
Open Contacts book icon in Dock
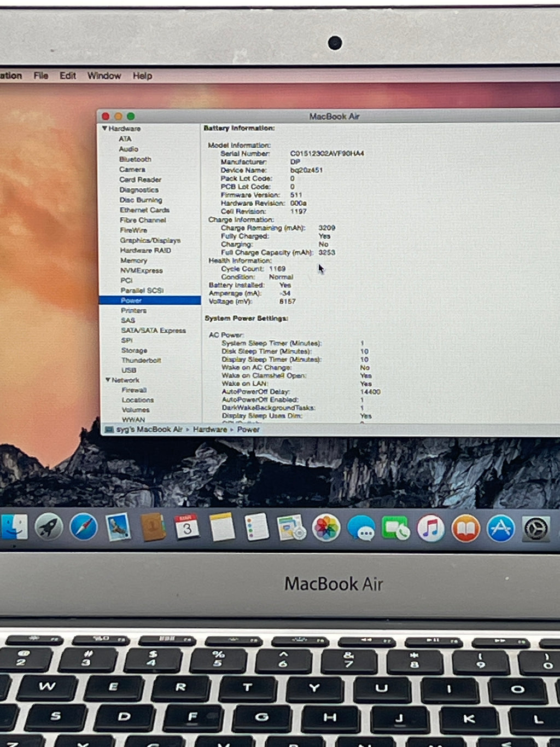153,528
